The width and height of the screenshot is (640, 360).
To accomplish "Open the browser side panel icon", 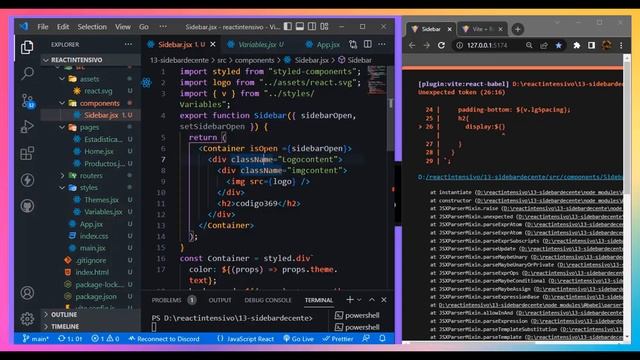I will [x=591, y=45].
